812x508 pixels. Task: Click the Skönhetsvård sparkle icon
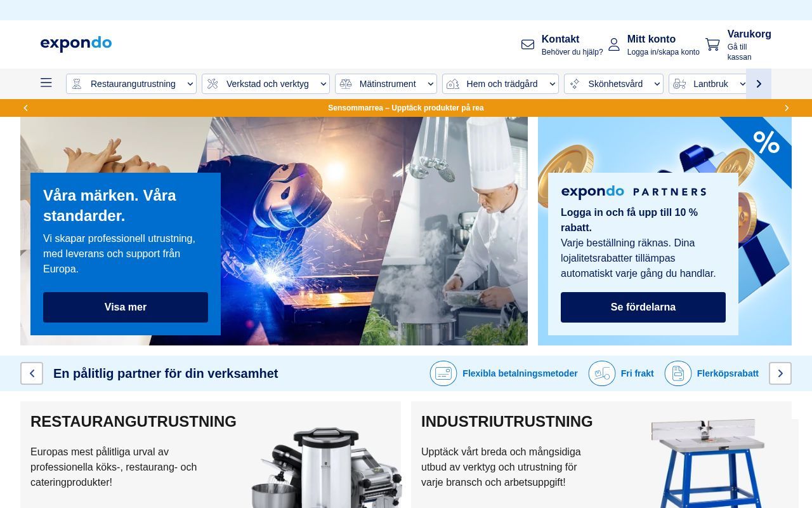pos(575,84)
